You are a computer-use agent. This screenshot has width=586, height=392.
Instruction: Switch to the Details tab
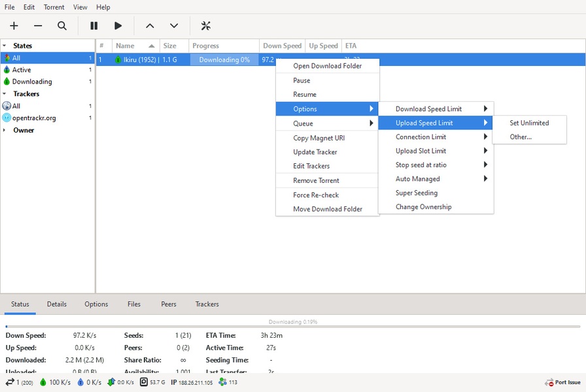point(57,304)
